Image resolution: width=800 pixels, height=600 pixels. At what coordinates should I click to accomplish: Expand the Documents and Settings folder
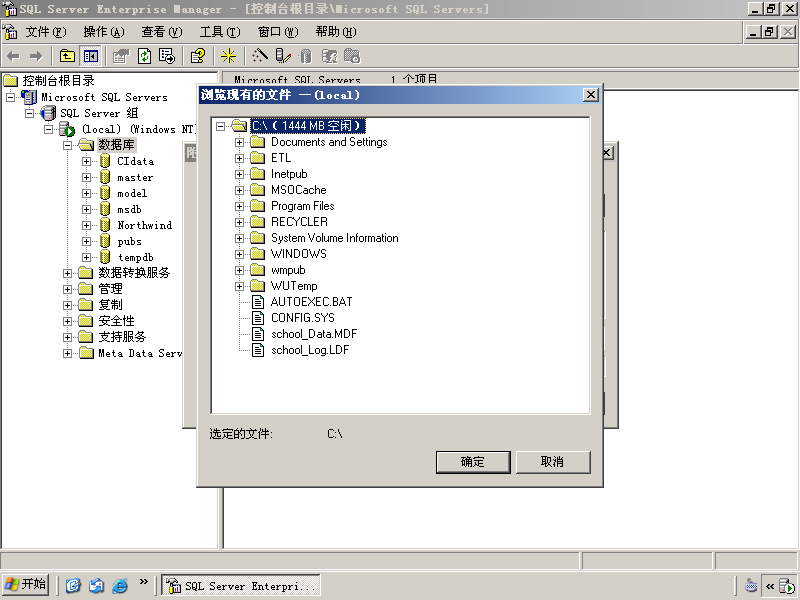(239, 142)
